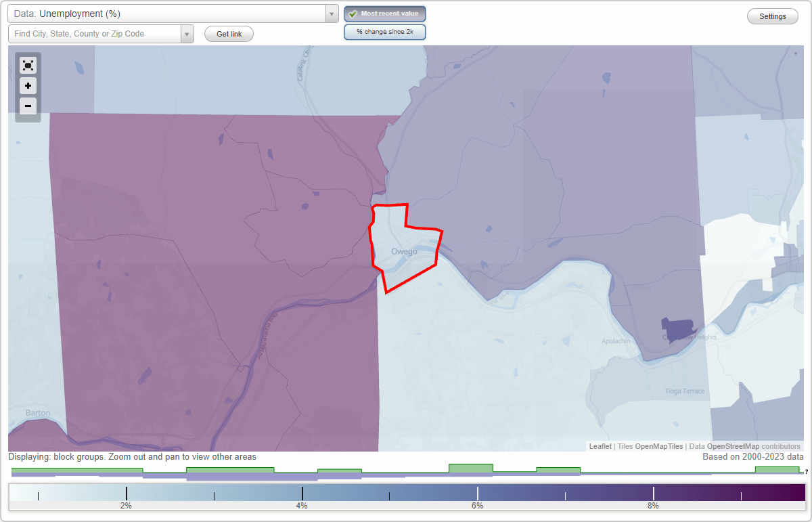
Task: Switch to % change since 2k view
Action: pyautogui.click(x=384, y=31)
